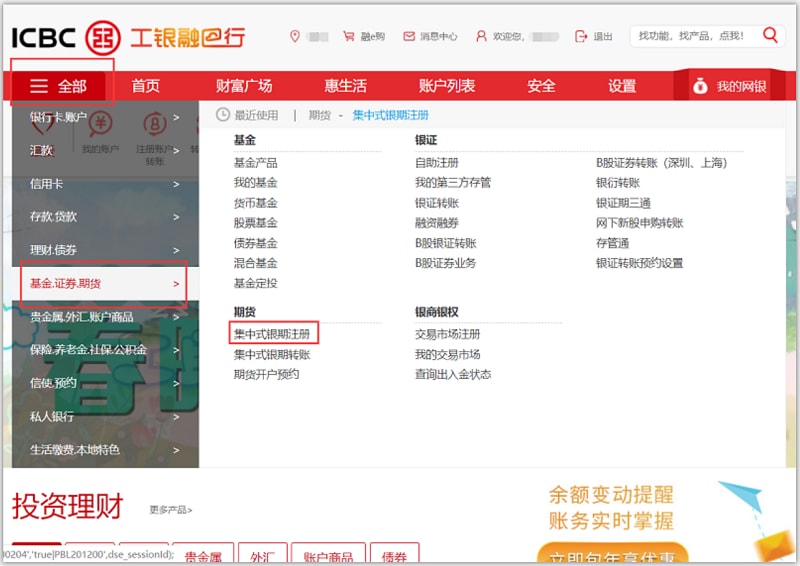Click the location pin icon in header
This screenshot has width=800, height=566.
[294, 36]
